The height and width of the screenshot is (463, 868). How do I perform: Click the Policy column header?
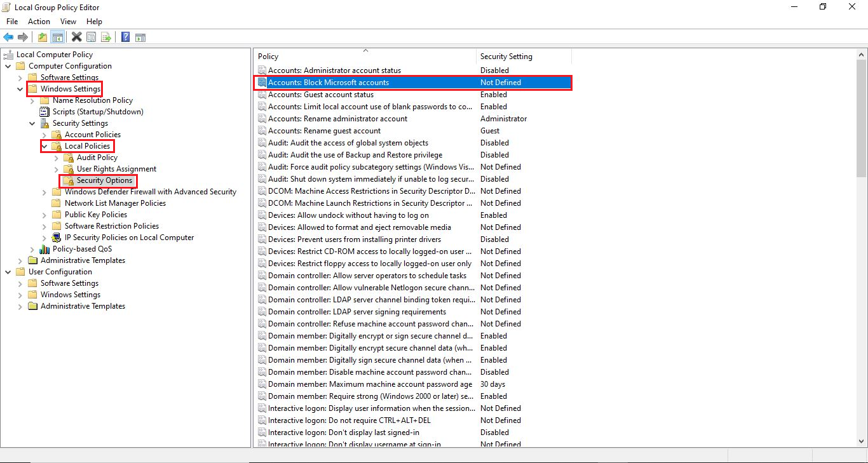(x=365, y=57)
